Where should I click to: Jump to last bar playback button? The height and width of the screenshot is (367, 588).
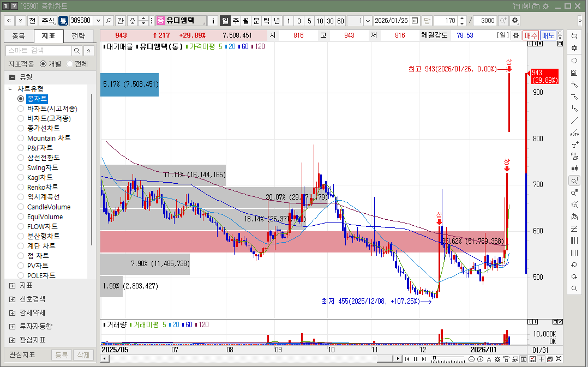(424, 359)
